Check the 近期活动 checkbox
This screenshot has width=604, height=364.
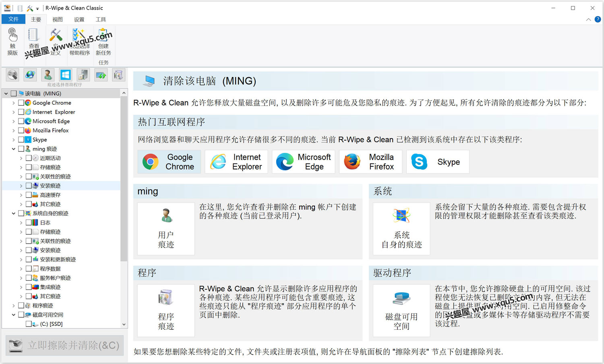tap(29, 158)
